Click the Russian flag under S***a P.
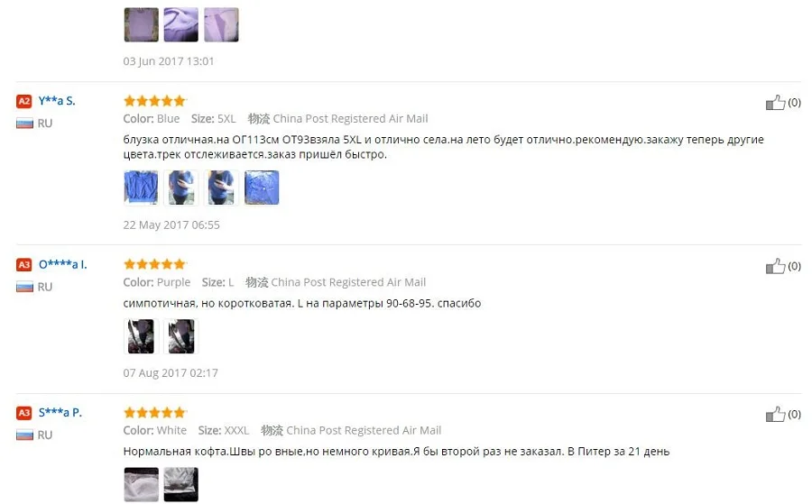Viewport: 812px width, 504px height. tap(24, 435)
